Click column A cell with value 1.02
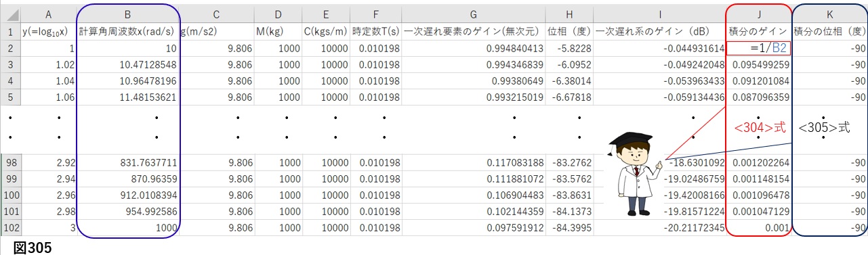Viewport: 868px width, 255px height. [48, 65]
